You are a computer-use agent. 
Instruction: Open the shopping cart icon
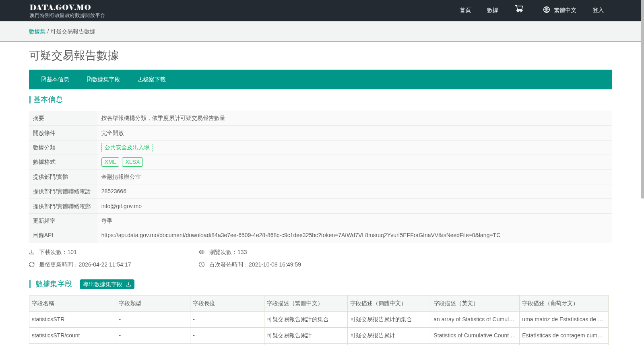coord(519,9)
